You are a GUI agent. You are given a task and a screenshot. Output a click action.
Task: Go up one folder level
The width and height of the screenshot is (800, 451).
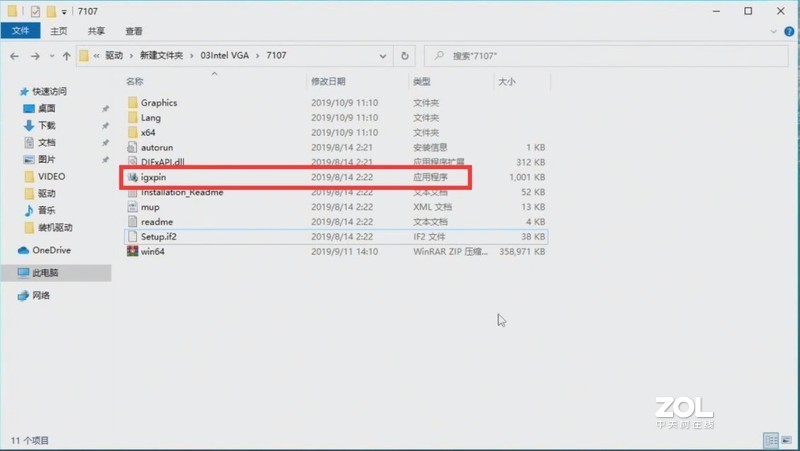click(x=66, y=56)
